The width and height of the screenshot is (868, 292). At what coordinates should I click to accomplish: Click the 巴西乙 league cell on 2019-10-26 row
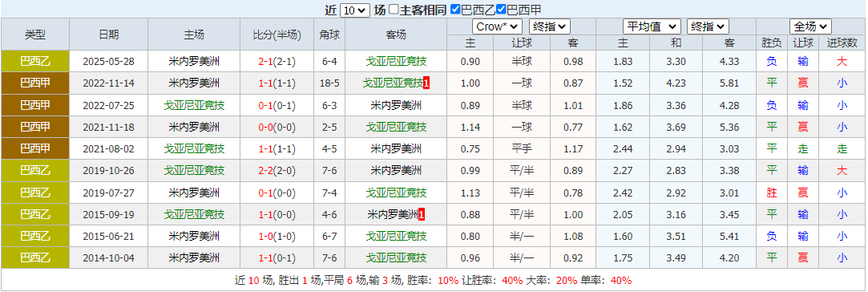coord(35,171)
